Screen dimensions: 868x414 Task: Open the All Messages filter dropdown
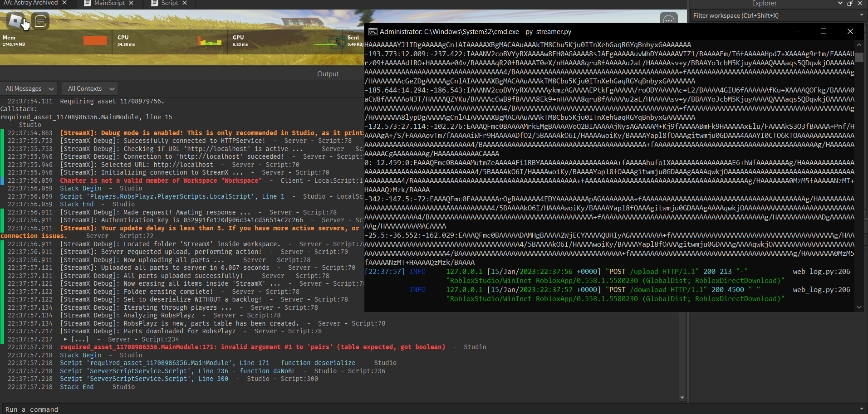coord(29,88)
